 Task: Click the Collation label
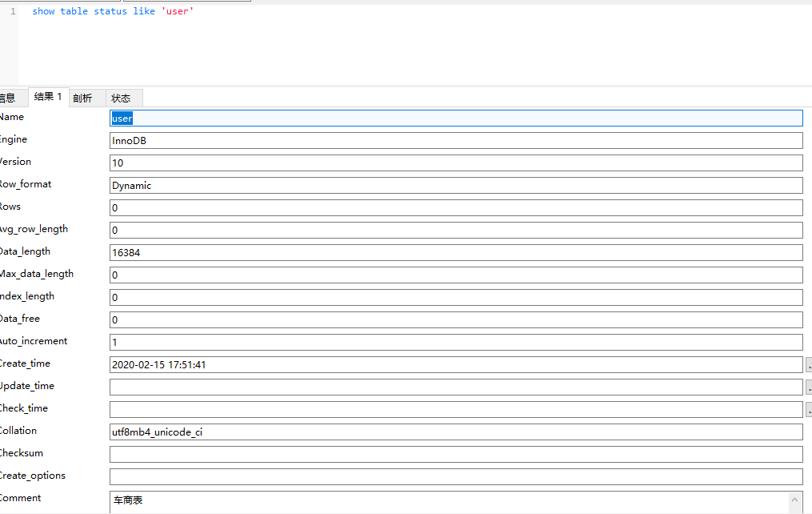[18, 431]
